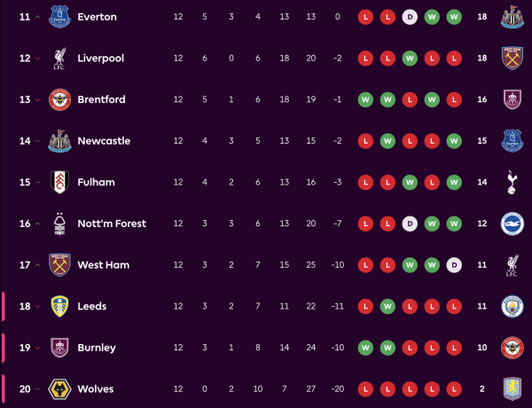
Task: Click the position arrow next to Brentford's rank
Action: click(38, 99)
